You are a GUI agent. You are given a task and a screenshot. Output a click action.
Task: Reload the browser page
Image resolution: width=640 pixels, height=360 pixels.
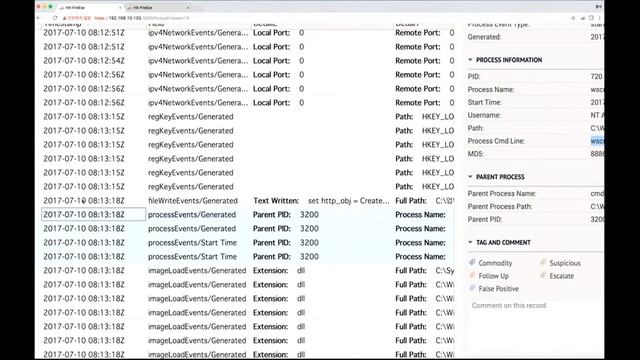coord(55,18)
